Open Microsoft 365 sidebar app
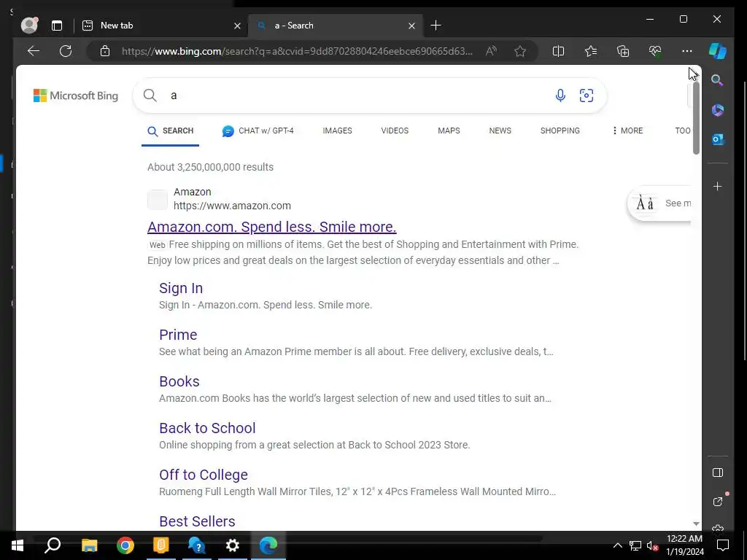The width and height of the screenshot is (747, 560). [718, 110]
